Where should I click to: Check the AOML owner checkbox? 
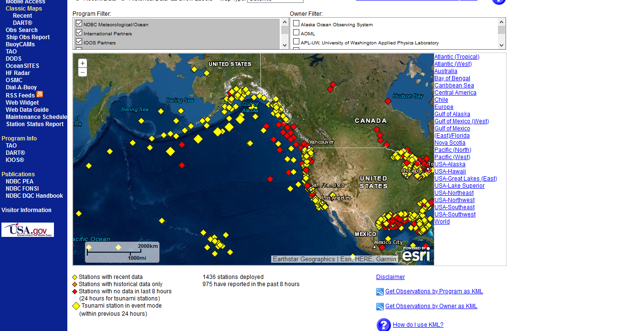[296, 32]
